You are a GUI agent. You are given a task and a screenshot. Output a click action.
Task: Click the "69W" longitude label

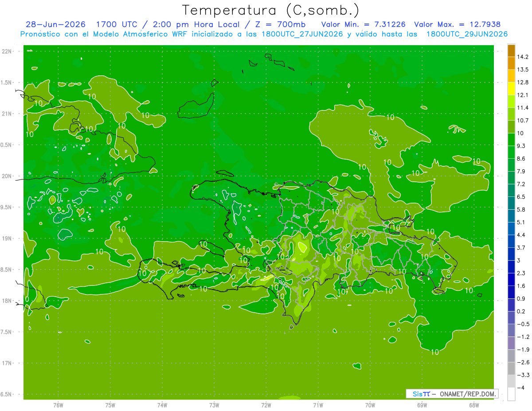pos(422,405)
